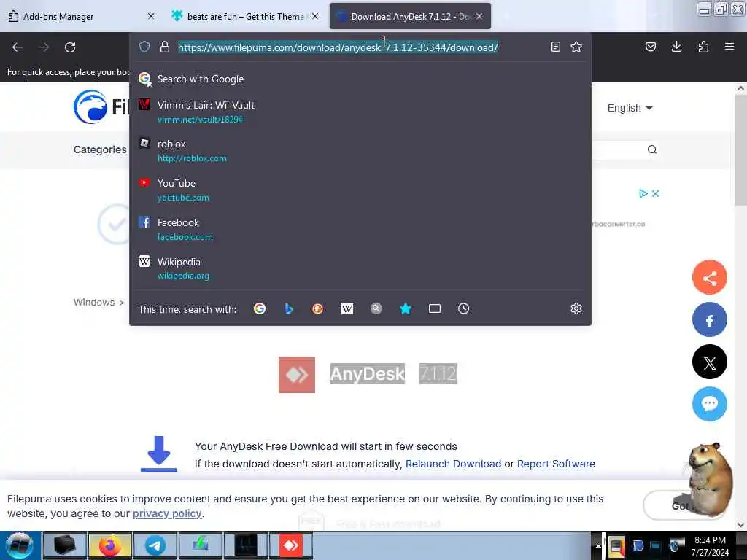Click the AnyDesk product logo
Image resolution: width=747 pixels, height=560 pixels.
pyautogui.click(x=297, y=375)
